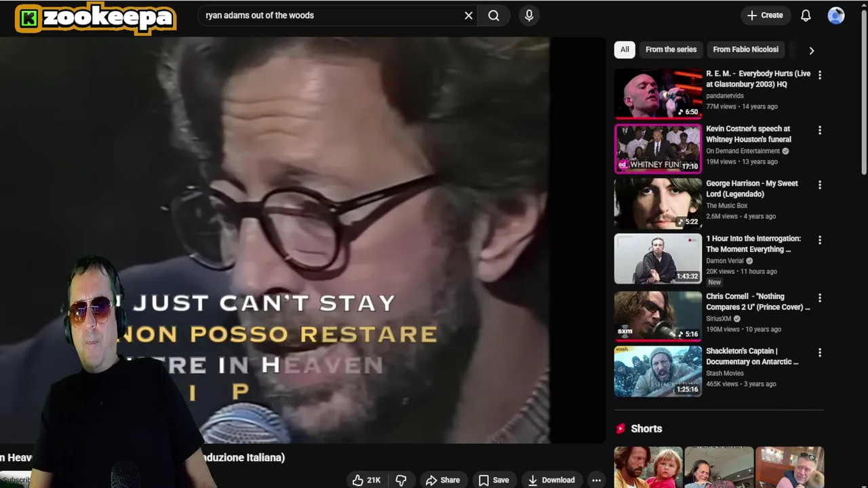Save the video to a playlist

494,480
